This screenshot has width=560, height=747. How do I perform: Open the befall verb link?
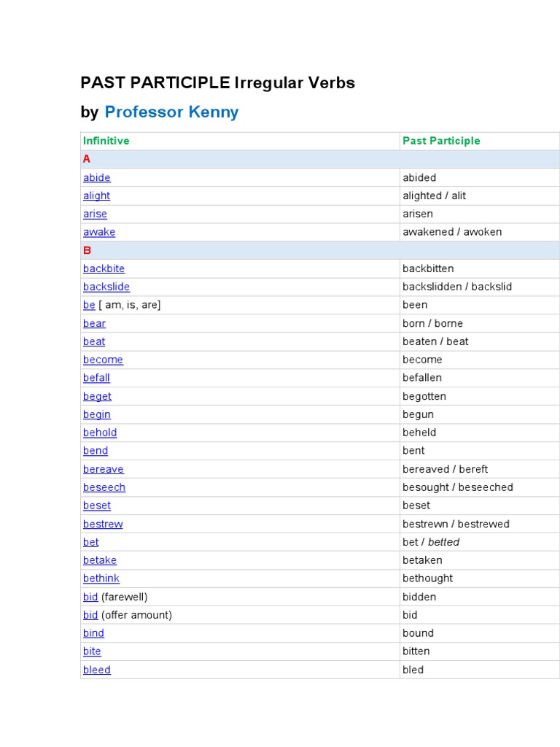[x=96, y=378]
